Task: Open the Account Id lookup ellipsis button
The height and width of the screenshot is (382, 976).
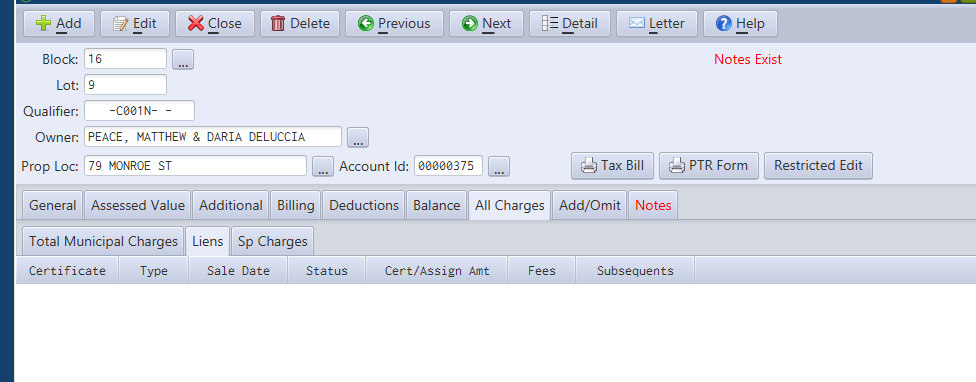Action: pos(499,167)
